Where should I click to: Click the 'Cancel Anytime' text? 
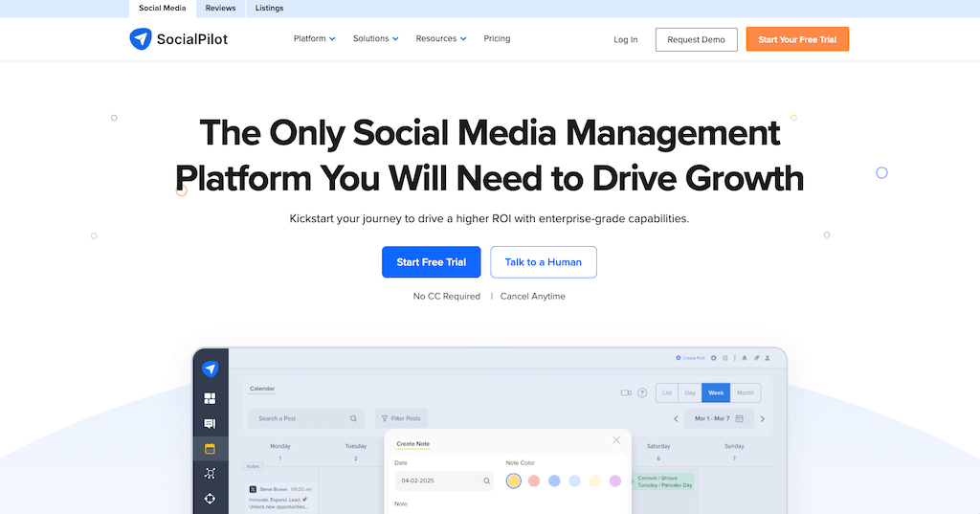tap(532, 297)
